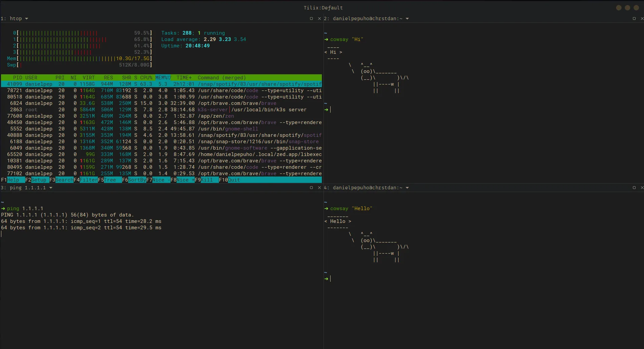Select process row PID 80518

[161, 97]
